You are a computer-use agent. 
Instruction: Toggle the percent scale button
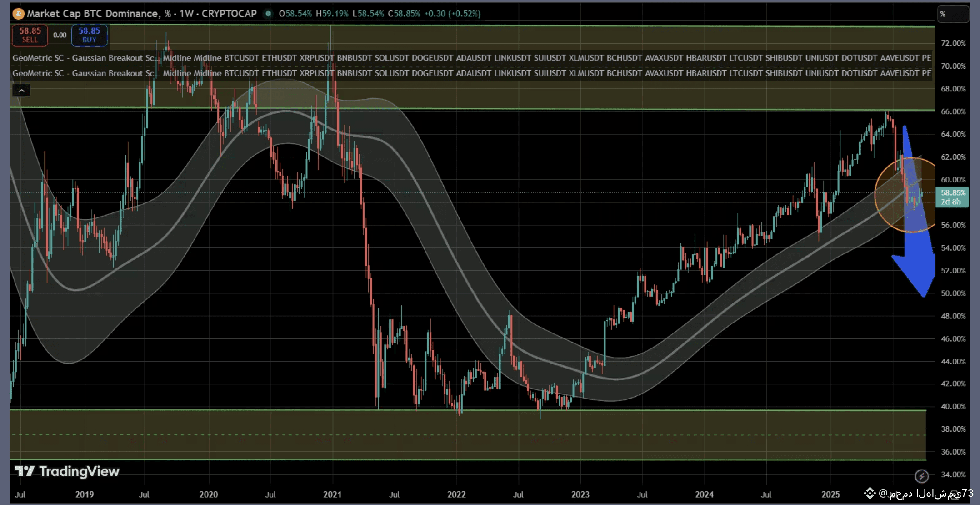(x=952, y=14)
